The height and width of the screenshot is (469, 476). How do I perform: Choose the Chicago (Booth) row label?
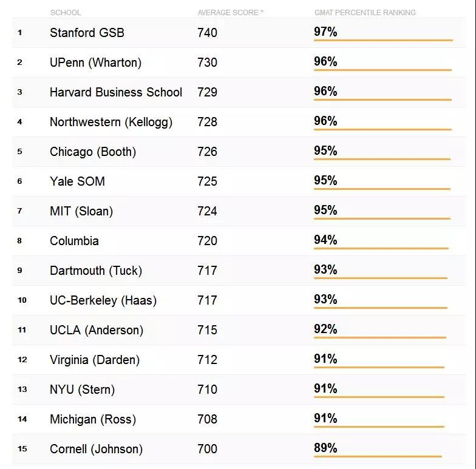(x=93, y=152)
